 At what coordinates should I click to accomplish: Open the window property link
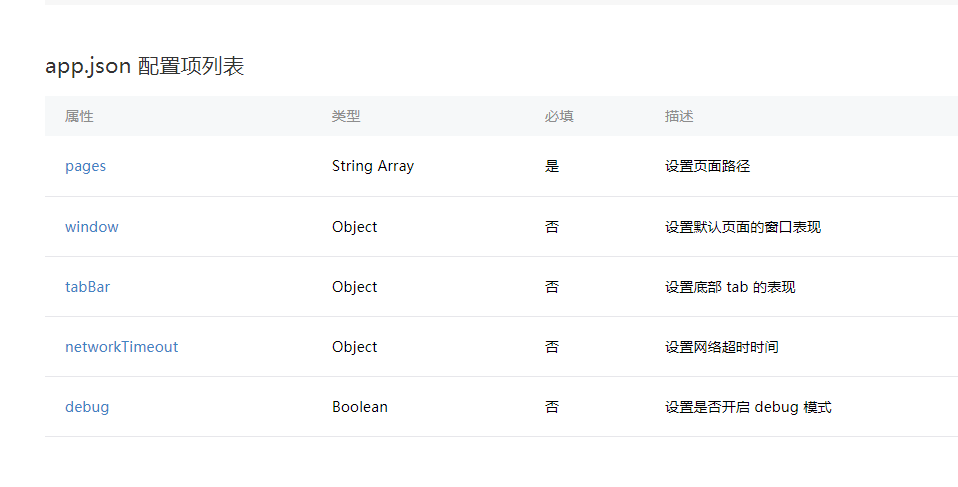[92, 227]
